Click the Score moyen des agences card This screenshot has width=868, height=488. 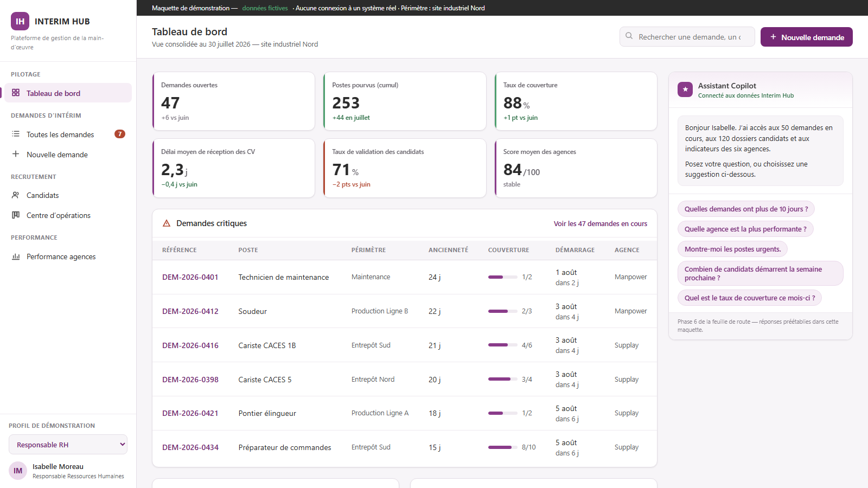[x=576, y=168]
